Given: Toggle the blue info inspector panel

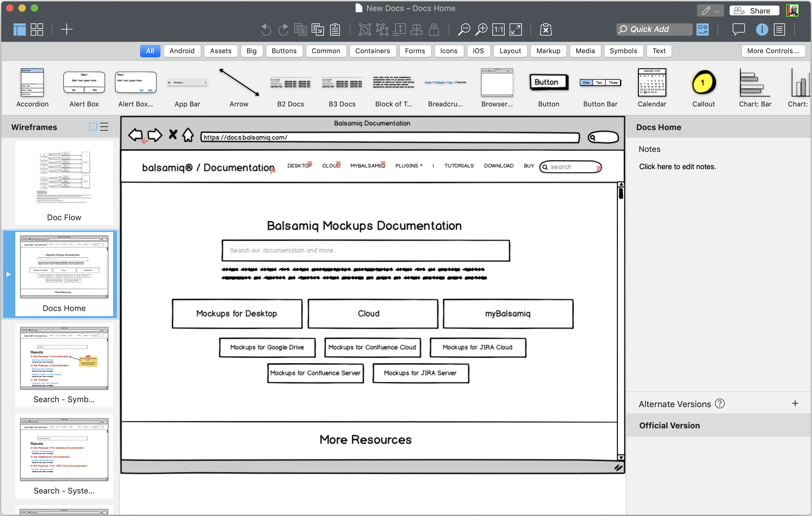Looking at the screenshot, I should point(762,29).
